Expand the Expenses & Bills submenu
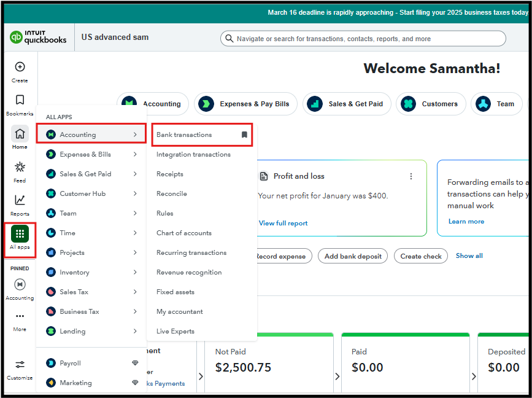 135,154
